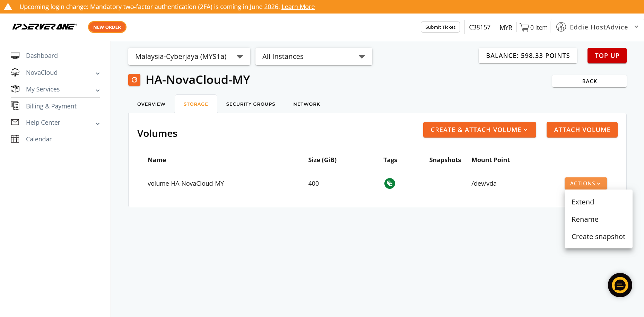Click the 0 Item cart text

[539, 28]
